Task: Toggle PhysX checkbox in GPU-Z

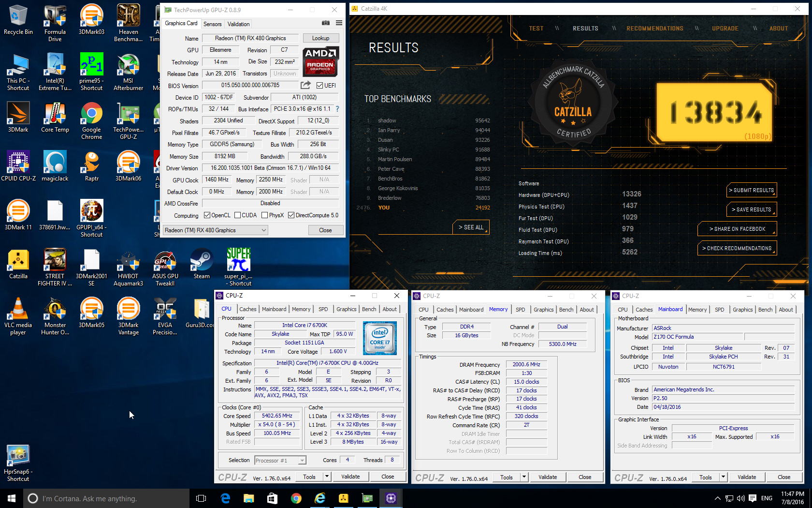Action: coord(265,215)
